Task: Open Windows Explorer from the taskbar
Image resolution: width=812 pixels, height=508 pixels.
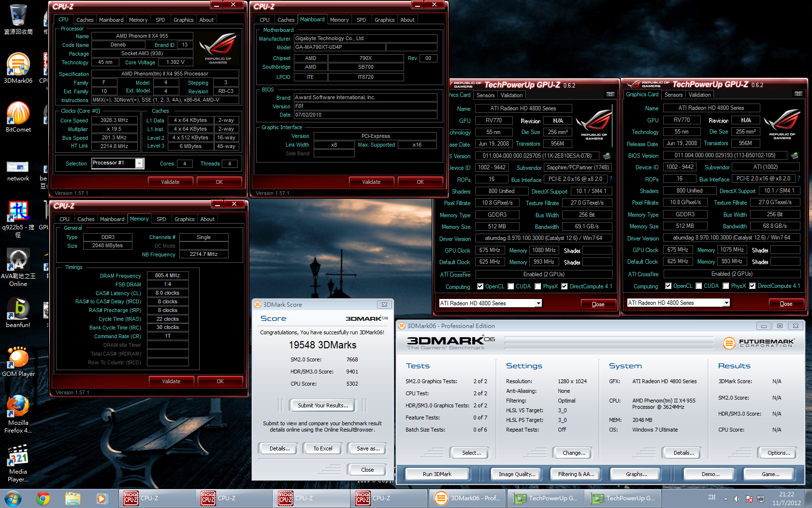Action: click(72, 498)
